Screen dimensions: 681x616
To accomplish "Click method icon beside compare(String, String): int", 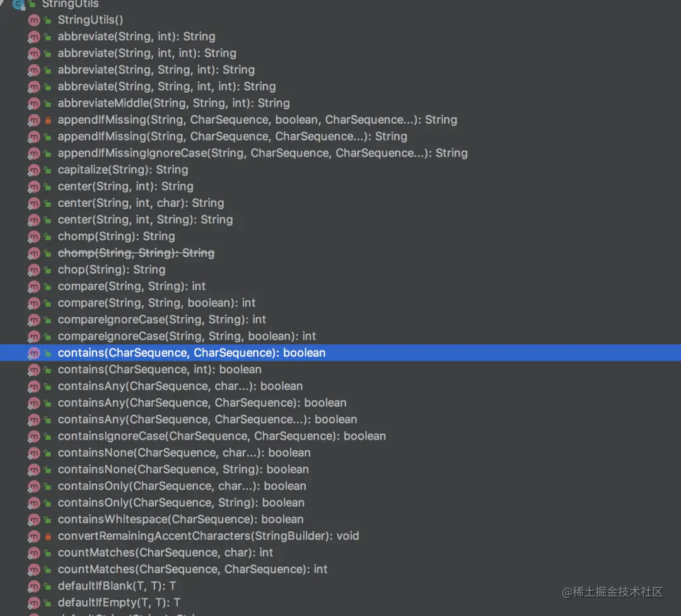I will pyautogui.click(x=34, y=287).
